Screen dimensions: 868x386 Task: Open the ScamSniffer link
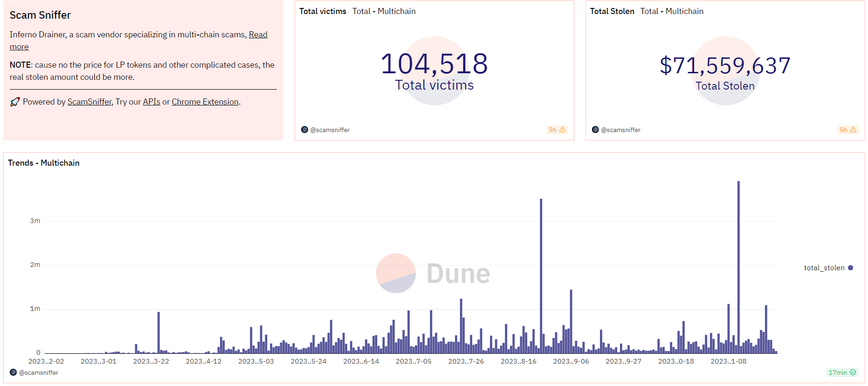90,102
